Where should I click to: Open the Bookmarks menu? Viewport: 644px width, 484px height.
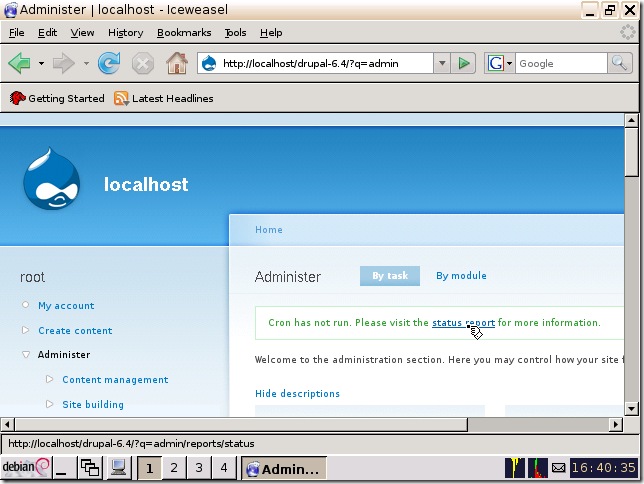[x=184, y=32]
